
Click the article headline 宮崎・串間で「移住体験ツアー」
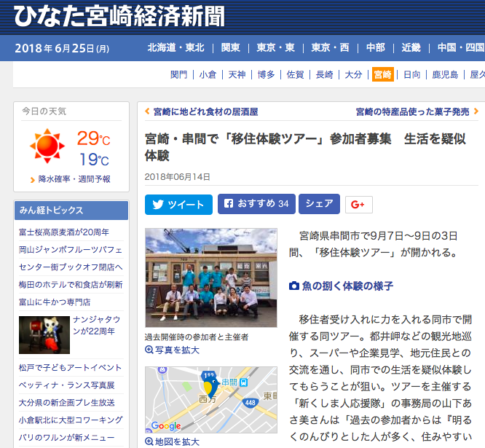click(305, 147)
